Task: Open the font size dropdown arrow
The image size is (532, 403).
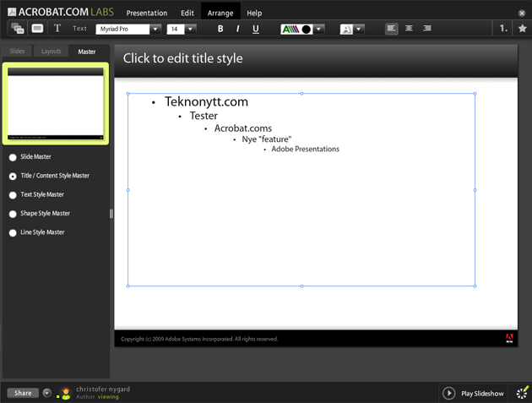Action: click(x=190, y=30)
